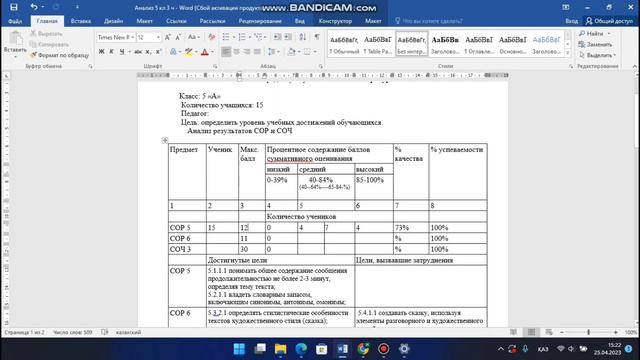Open the Ссылки ribbon tab
Image resolution: width=640 pixels, height=360 pixels.
coord(176,21)
